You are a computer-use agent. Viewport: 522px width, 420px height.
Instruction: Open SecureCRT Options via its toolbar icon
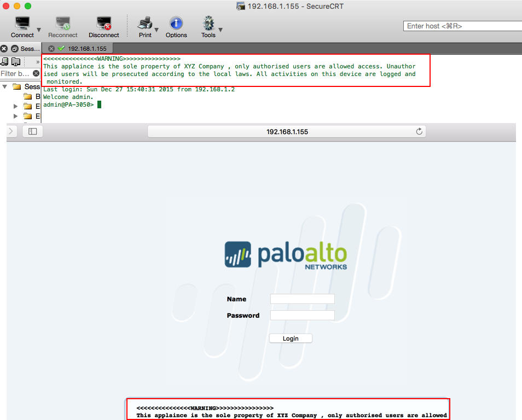[176, 22]
